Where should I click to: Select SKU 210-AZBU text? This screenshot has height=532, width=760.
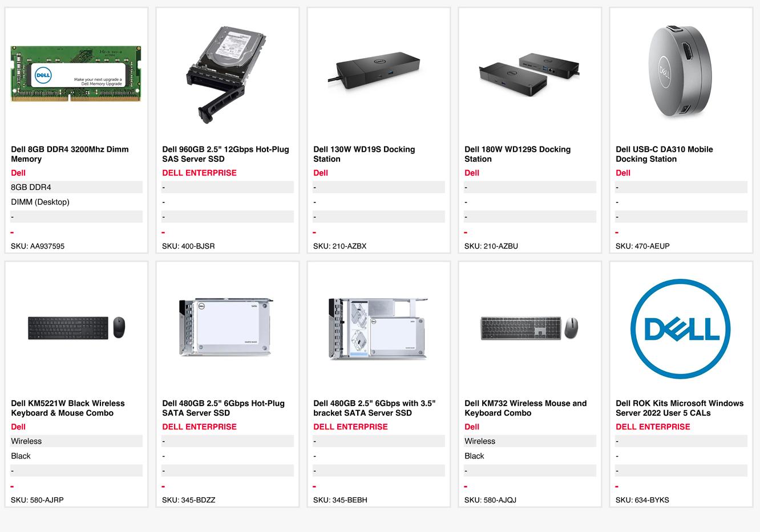[491, 246]
